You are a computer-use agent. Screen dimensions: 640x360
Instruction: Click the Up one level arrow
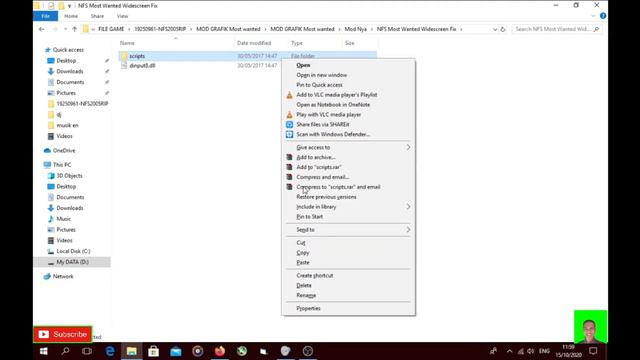coord(74,29)
